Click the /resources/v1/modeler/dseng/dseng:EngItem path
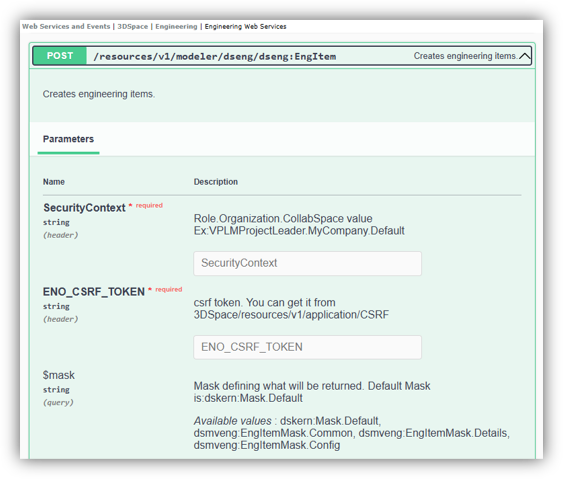This screenshot has width=563, height=479. point(215,56)
